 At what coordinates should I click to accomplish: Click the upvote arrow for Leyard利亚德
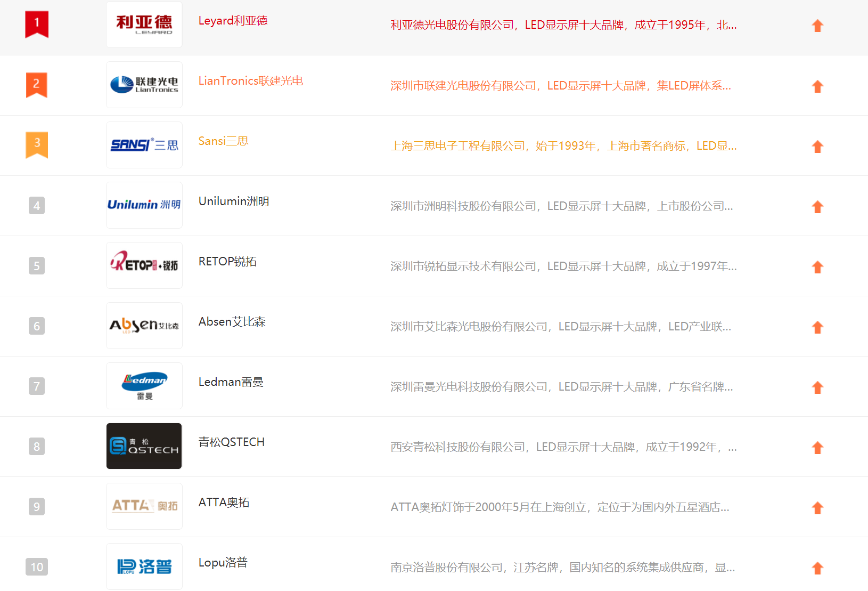[817, 26]
